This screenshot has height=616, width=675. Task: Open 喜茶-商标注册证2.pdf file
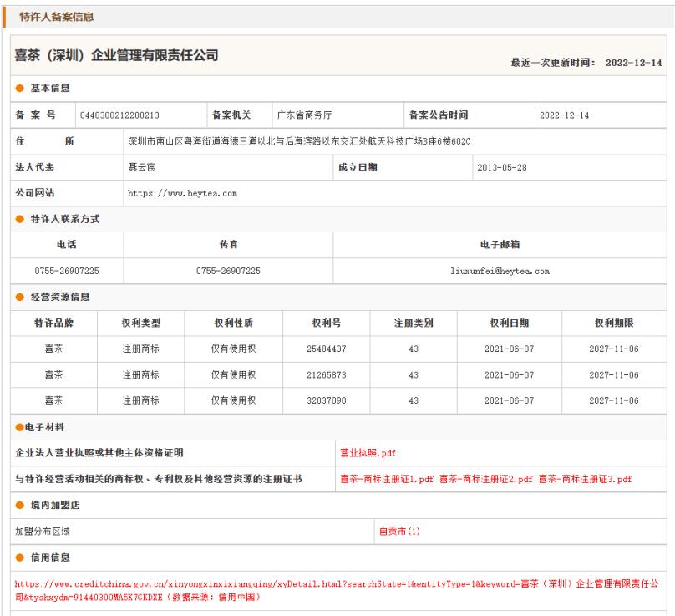point(485,479)
